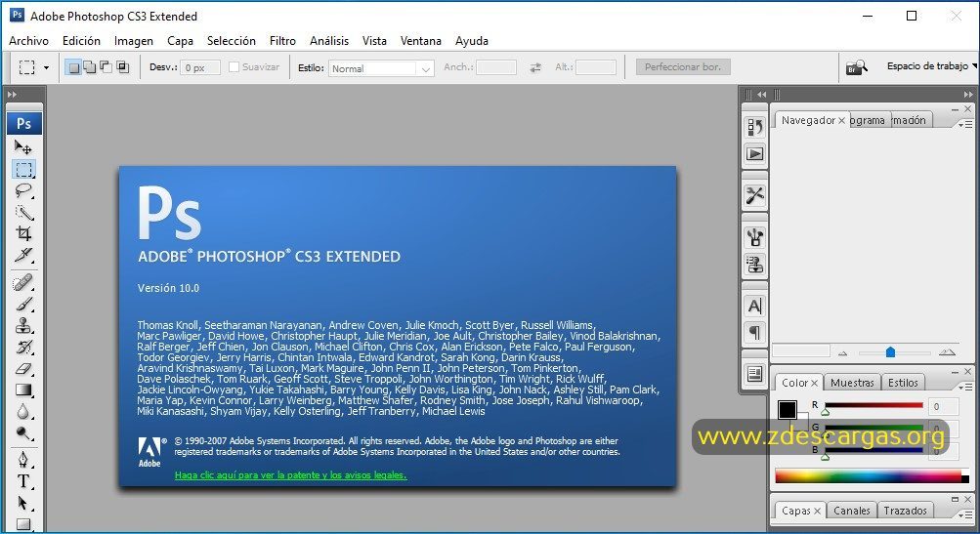The height and width of the screenshot is (534, 980).
Task: Select the Lasso tool
Action: point(23,190)
